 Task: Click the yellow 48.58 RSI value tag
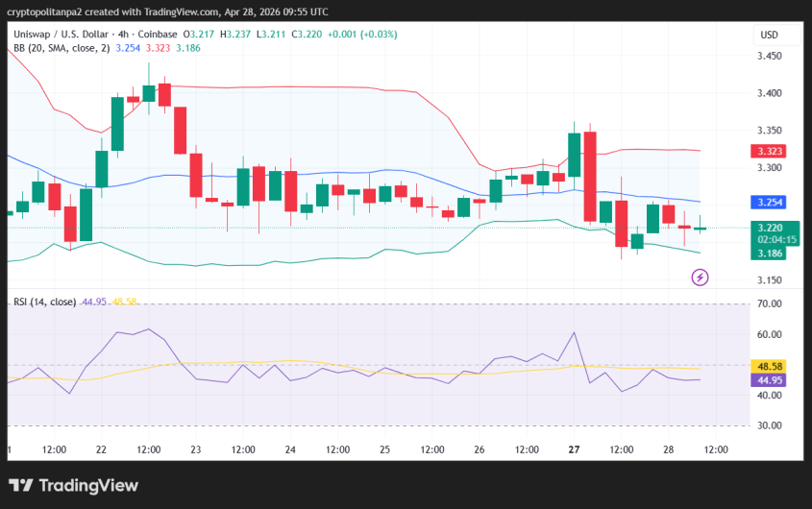coord(769,367)
